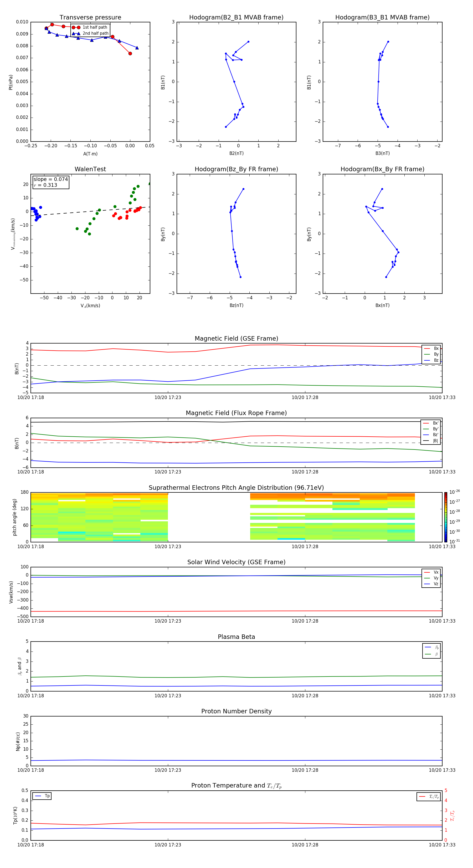Click the 'Hodogram(B3_B1 MVAB frame)' title
Viewport: 473px width, 868px height.
tap(382, 18)
